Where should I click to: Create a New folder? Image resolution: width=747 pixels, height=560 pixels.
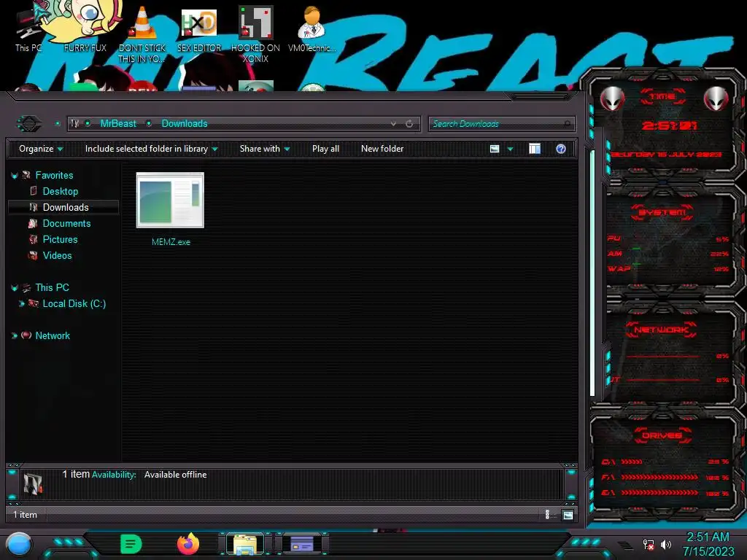click(382, 149)
